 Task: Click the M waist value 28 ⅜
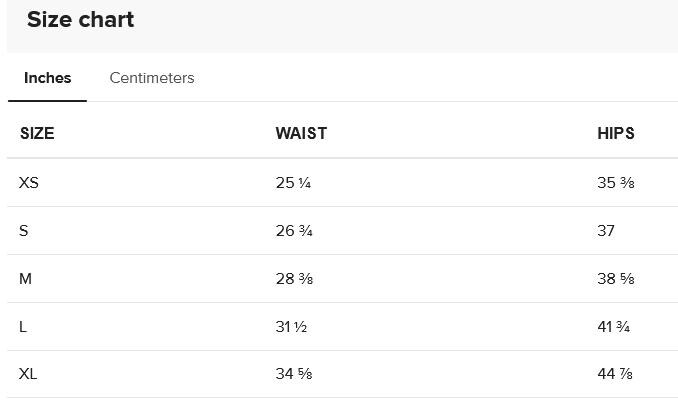[294, 279]
